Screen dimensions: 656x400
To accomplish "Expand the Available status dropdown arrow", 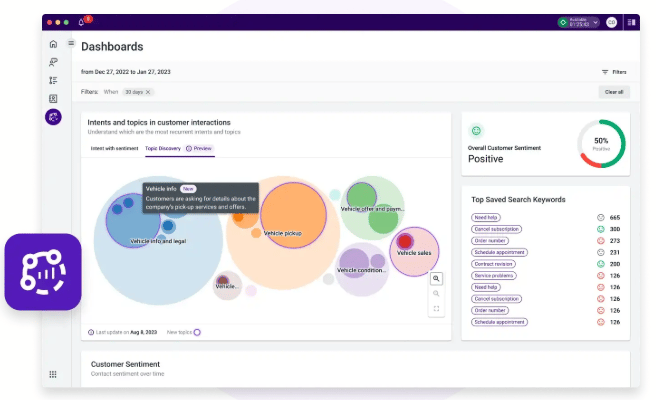I will point(595,22).
